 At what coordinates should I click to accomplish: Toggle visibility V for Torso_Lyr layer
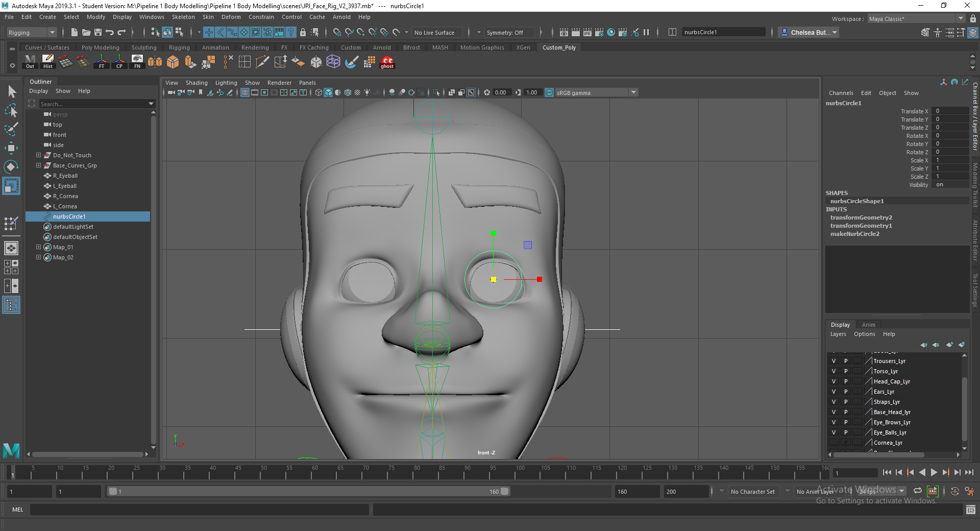tap(834, 371)
